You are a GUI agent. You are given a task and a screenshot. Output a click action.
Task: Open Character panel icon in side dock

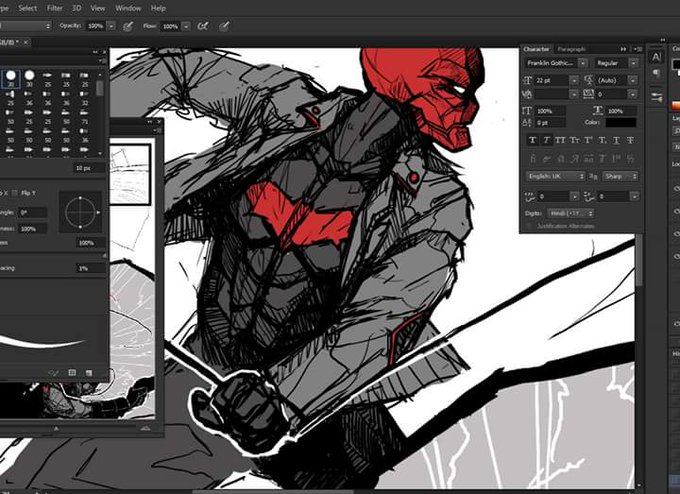point(657,57)
